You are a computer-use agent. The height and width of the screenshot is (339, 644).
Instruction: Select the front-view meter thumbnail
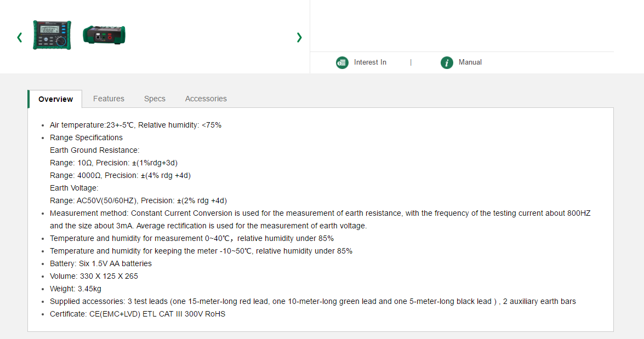(x=52, y=35)
